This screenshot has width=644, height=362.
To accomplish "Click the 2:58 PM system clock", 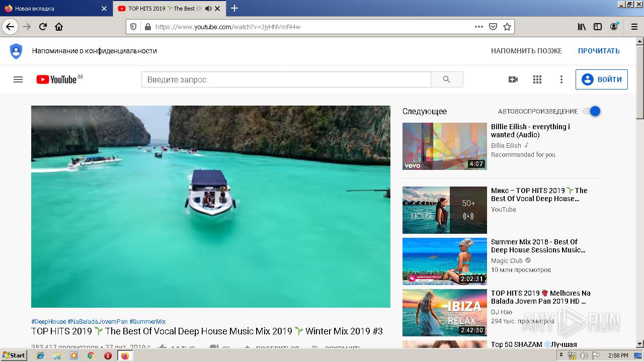I will pyautogui.click(x=618, y=355).
